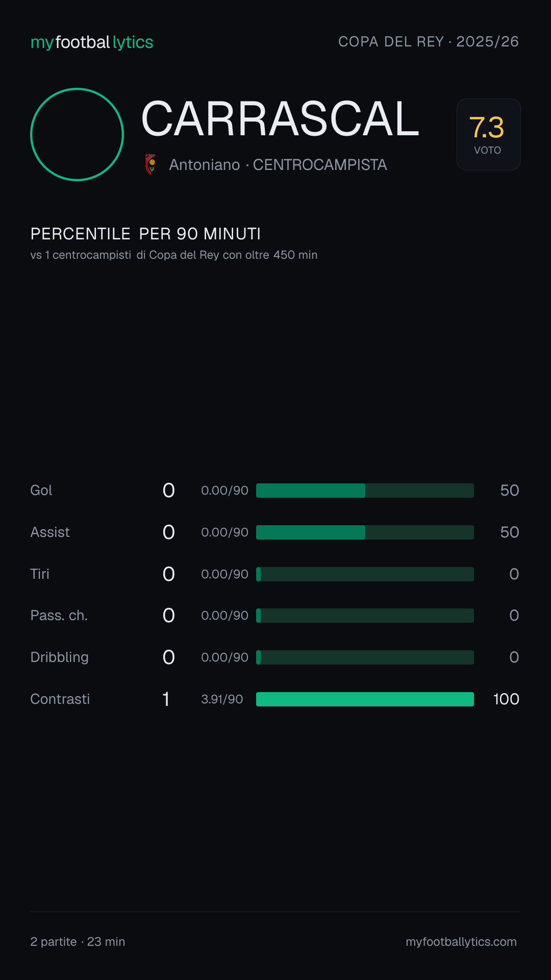Screen dimensions: 551x980
Task: Click the Antoniano club crest icon
Action: [x=151, y=164]
